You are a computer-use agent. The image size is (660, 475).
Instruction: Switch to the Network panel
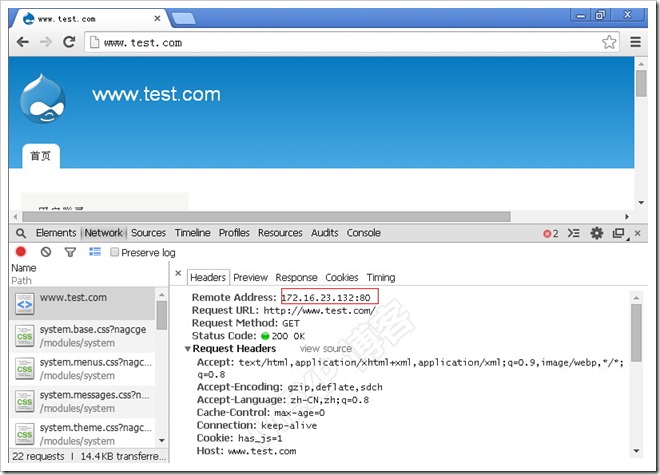(104, 233)
